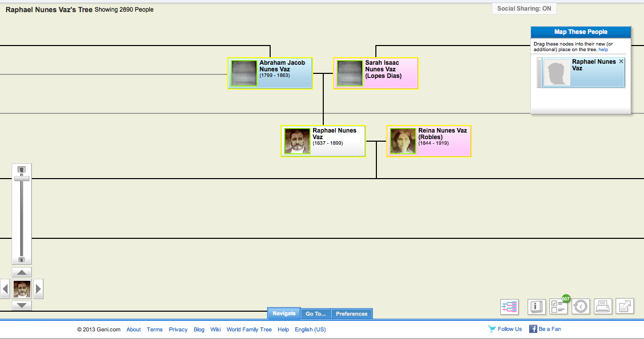Open revision history via clock icon
The image size is (644, 339).
point(580,307)
